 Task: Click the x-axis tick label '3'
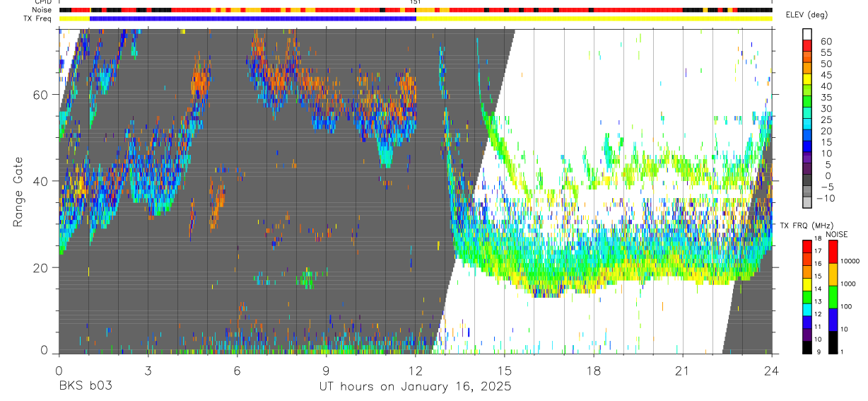148,371
